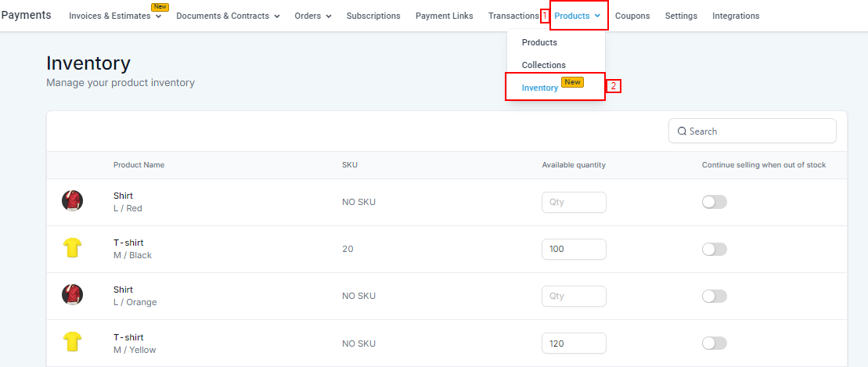Click the Shirt L / Red product thumbnail

pos(73,201)
